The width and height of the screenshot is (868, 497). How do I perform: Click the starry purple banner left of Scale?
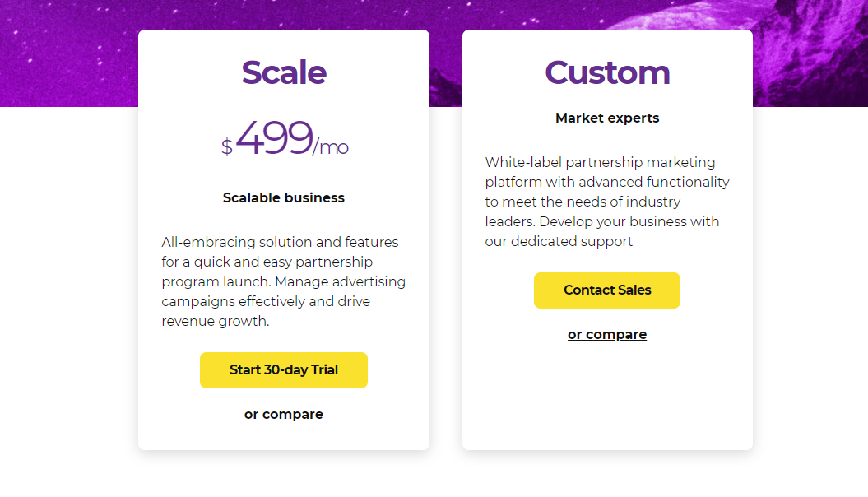(68, 53)
